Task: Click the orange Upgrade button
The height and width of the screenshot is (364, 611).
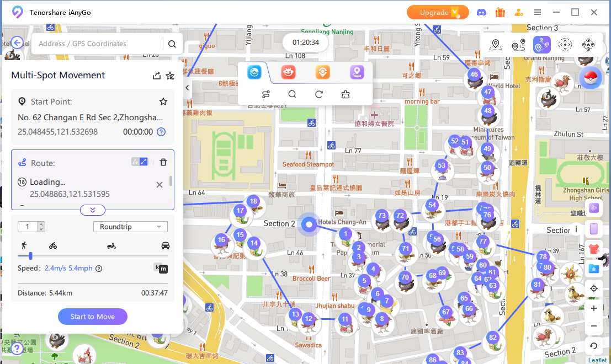Action: [437, 12]
